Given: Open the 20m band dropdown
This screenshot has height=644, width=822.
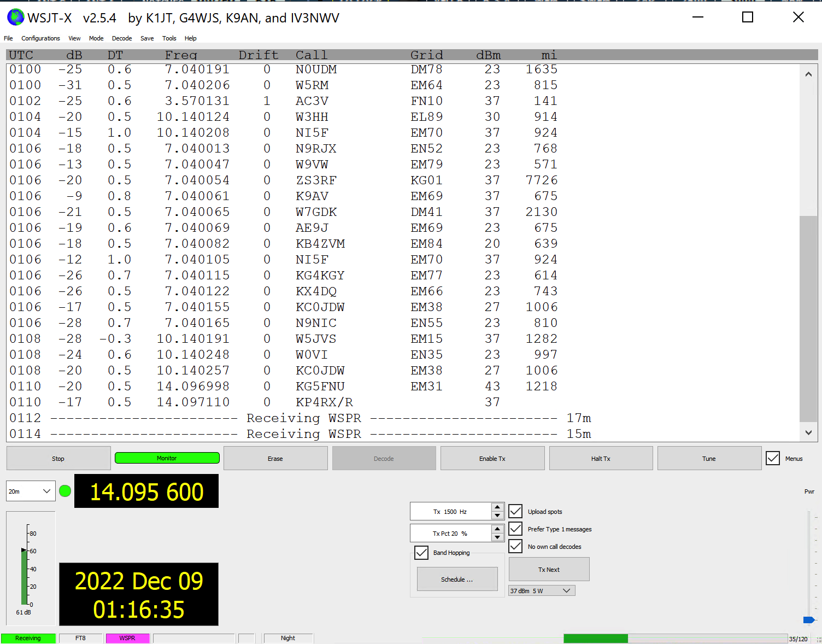Looking at the screenshot, I should 31,491.
